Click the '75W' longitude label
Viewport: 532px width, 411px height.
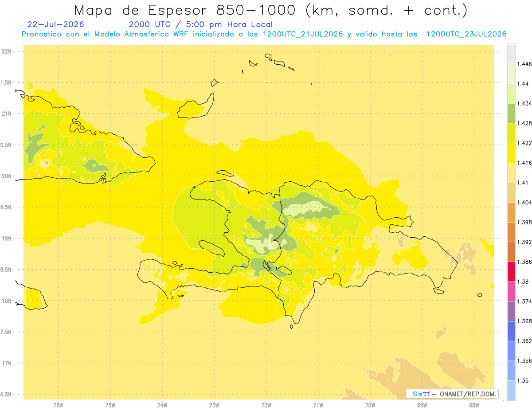pos(110,405)
